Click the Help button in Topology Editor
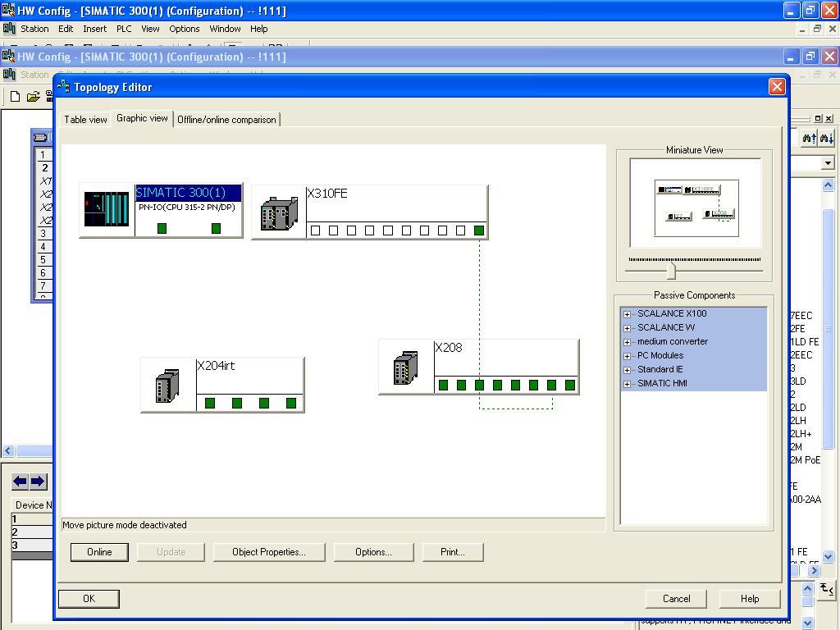This screenshot has width=840, height=630. (750, 599)
